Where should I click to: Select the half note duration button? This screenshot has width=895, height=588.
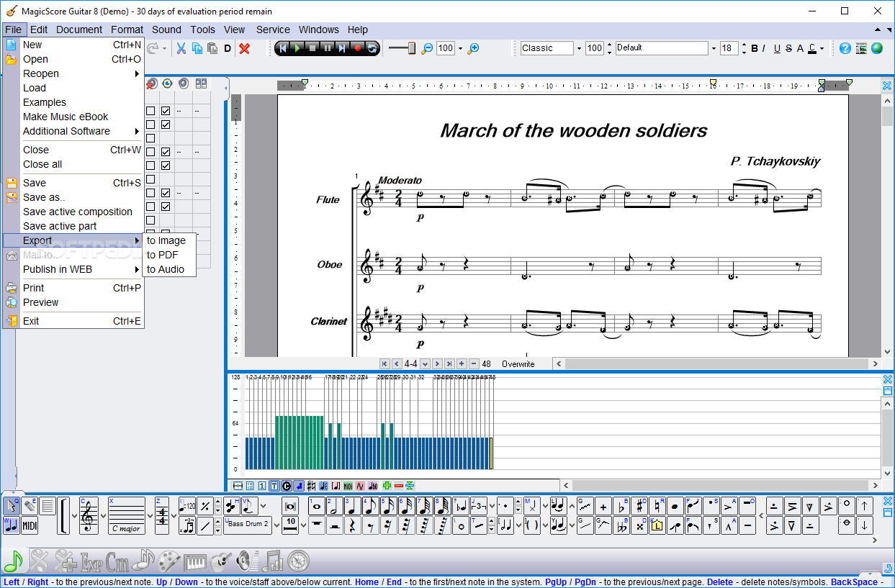coord(335,506)
